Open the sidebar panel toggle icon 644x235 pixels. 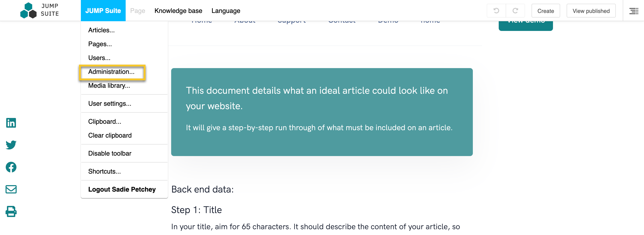(x=634, y=11)
